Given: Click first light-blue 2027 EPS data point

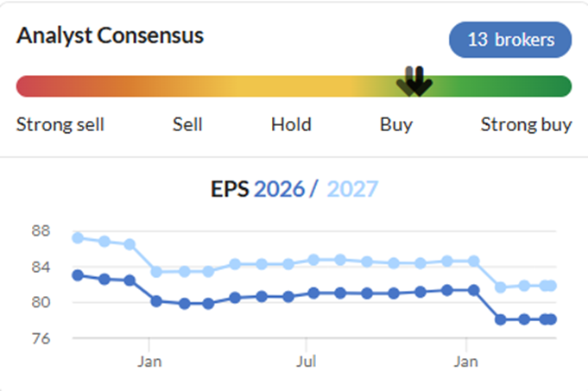Looking at the screenshot, I should 78,237.
